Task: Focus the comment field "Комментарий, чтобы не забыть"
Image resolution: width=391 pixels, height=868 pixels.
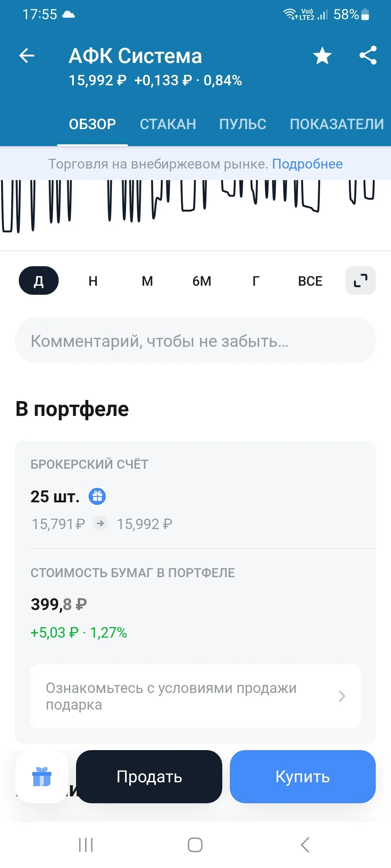Action: [x=195, y=340]
